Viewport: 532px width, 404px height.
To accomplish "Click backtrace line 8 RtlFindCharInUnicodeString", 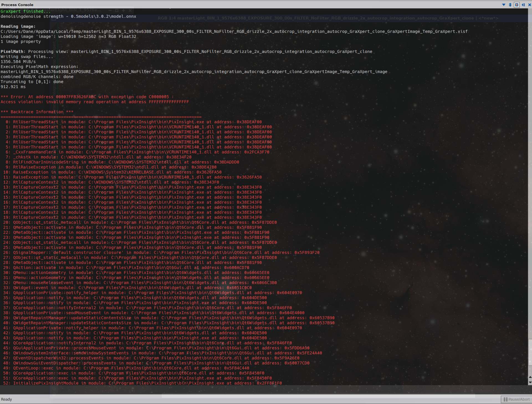I will coord(122,162).
